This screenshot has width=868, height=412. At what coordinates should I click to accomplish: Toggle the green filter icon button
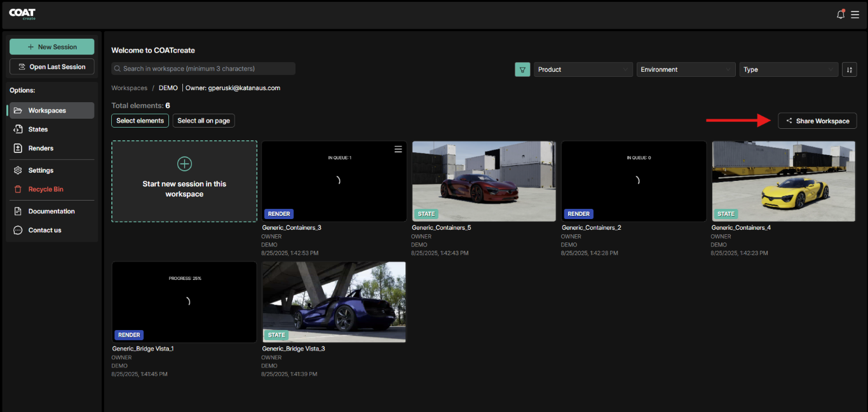point(522,70)
